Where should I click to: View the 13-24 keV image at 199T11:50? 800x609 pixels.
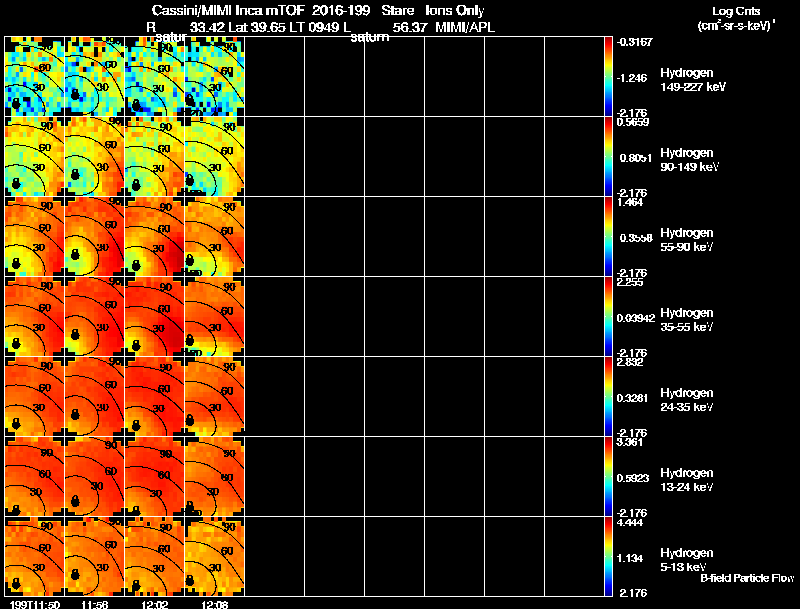click(35, 477)
